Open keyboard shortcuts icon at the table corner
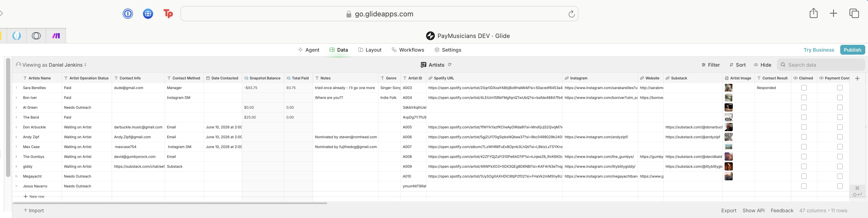Viewport: 868px width, 218px height. (857, 191)
